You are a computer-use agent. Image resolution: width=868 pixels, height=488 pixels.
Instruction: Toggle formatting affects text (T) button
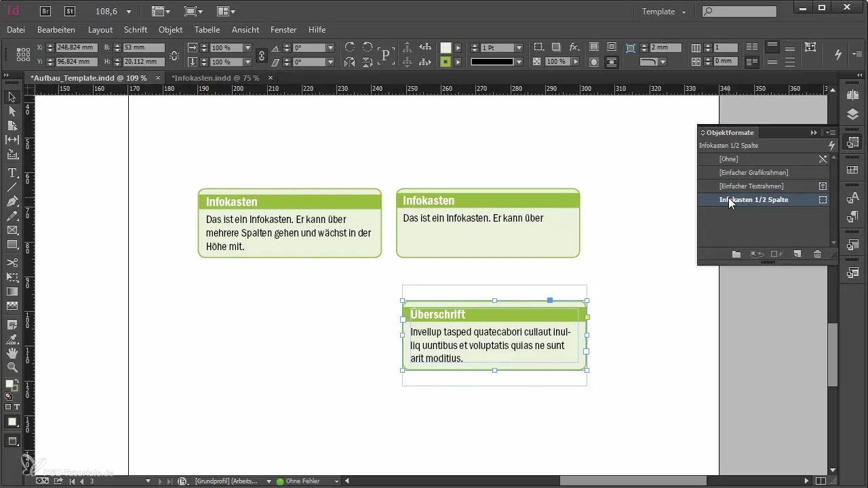pos(17,407)
